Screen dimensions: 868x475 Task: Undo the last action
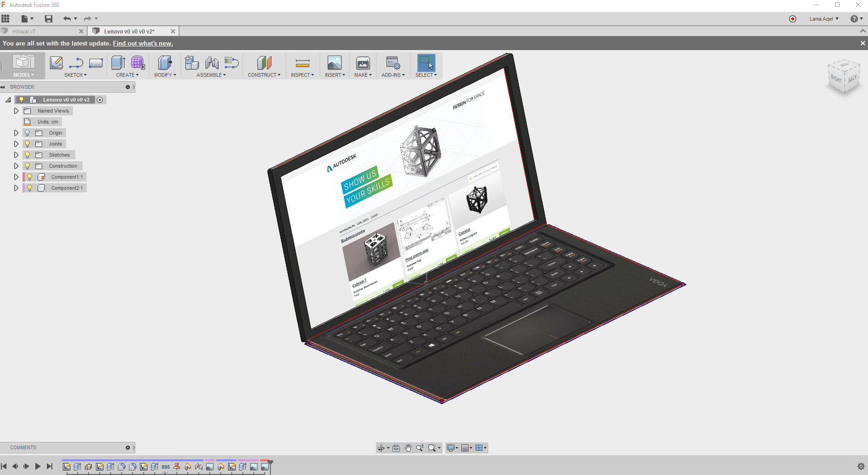(x=67, y=19)
